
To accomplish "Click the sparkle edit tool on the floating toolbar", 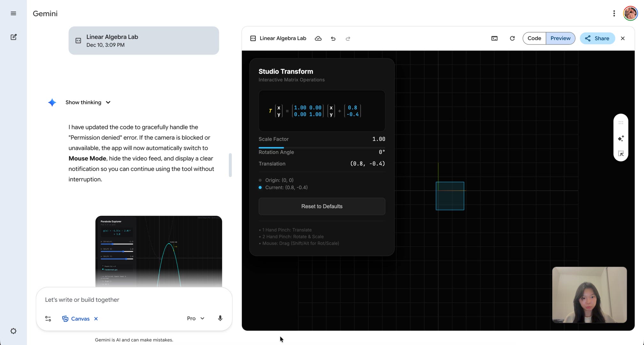I will (621, 138).
